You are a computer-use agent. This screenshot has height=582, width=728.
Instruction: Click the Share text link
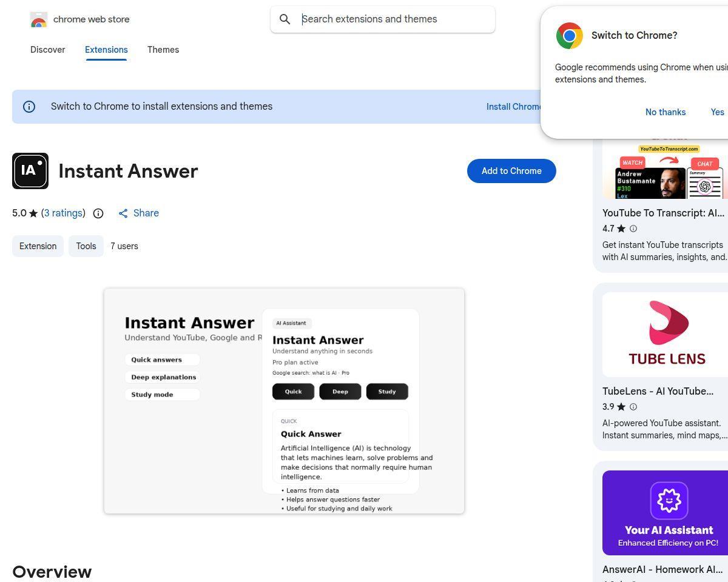[146, 213]
